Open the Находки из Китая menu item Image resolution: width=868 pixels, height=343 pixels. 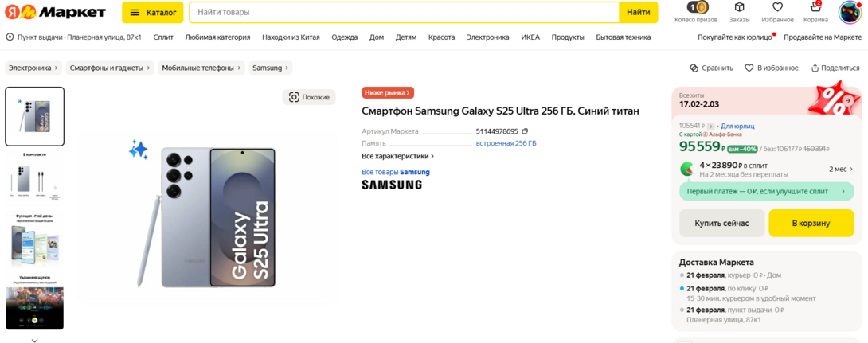coord(291,37)
